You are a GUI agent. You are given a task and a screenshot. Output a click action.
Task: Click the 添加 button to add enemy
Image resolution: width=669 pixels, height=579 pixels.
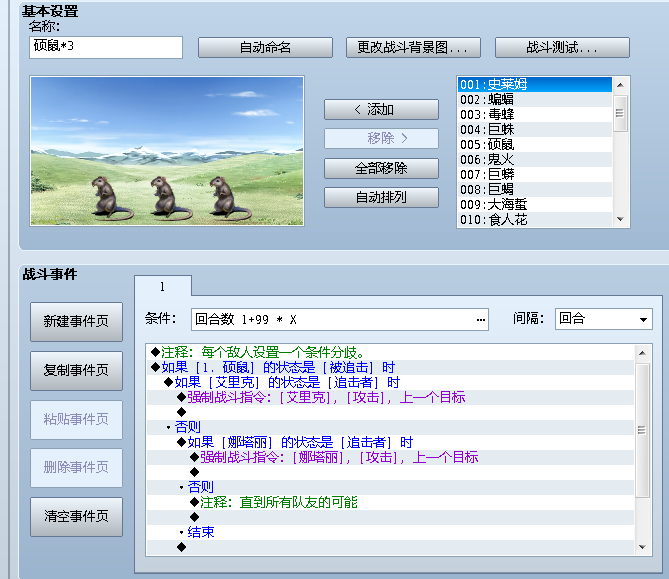381,109
